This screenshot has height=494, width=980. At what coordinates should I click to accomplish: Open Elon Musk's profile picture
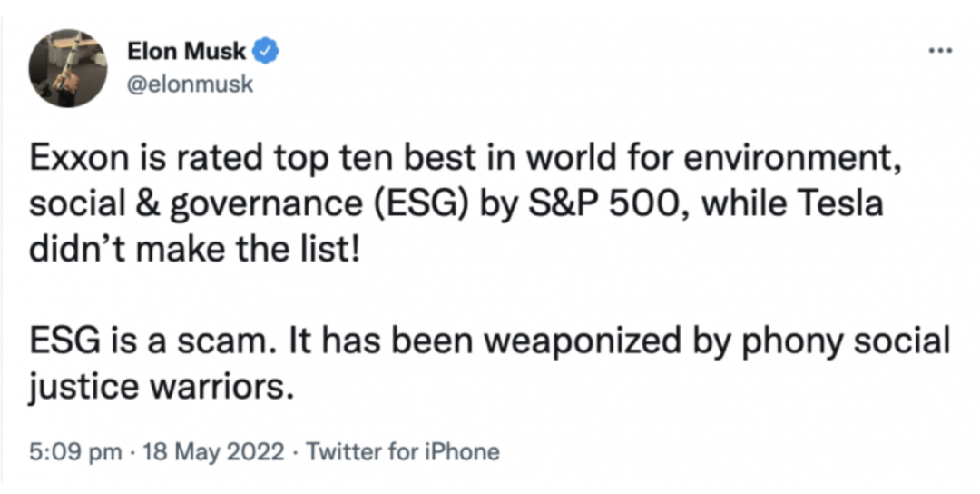(68, 68)
